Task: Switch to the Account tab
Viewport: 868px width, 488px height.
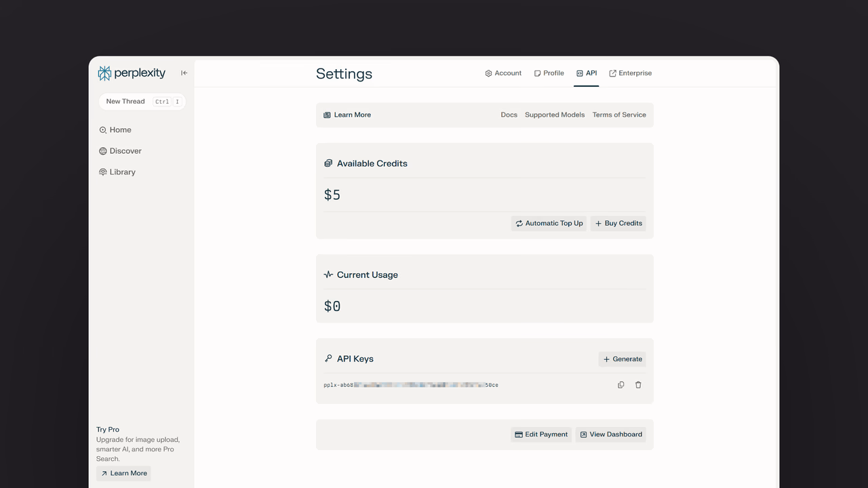Action: click(503, 73)
